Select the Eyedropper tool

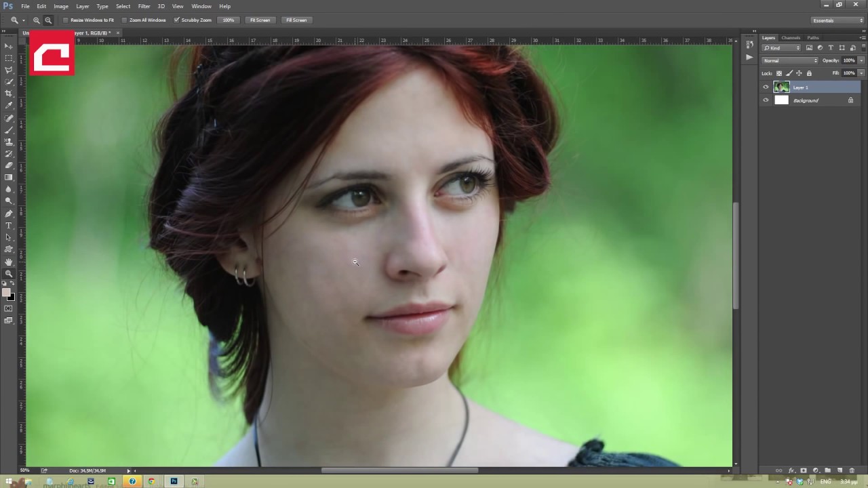9,106
